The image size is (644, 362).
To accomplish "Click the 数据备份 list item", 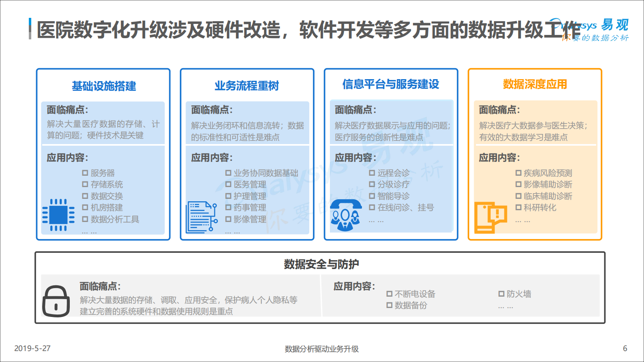I will (x=407, y=305).
